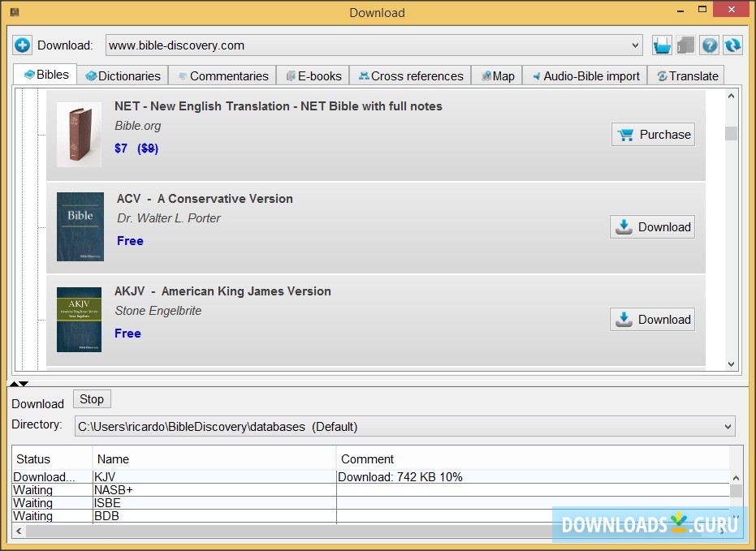Select the KJV row in download queue
The width and height of the screenshot is (756, 551).
tap(370, 477)
